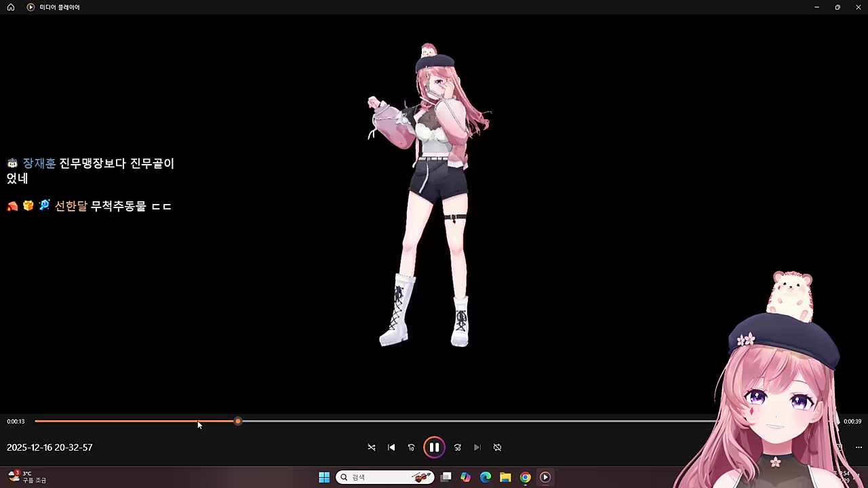Click the video title 2025-12-16 20-32-57
The width and height of the screenshot is (868, 488).
50,447
